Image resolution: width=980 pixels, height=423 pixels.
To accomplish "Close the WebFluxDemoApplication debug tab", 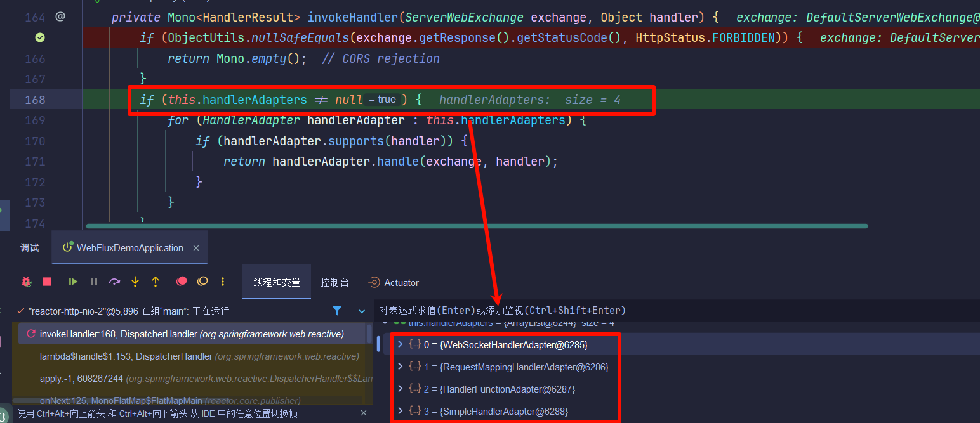I will point(196,248).
